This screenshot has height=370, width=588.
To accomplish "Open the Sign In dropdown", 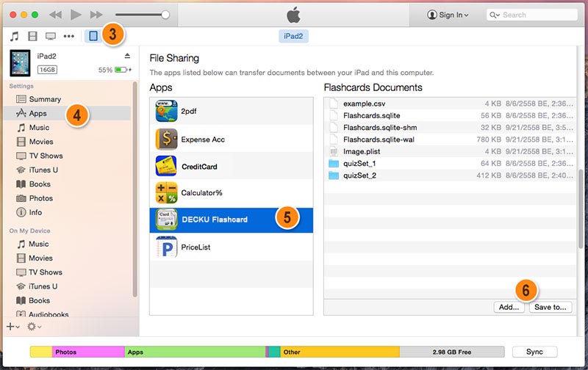I will click(448, 15).
